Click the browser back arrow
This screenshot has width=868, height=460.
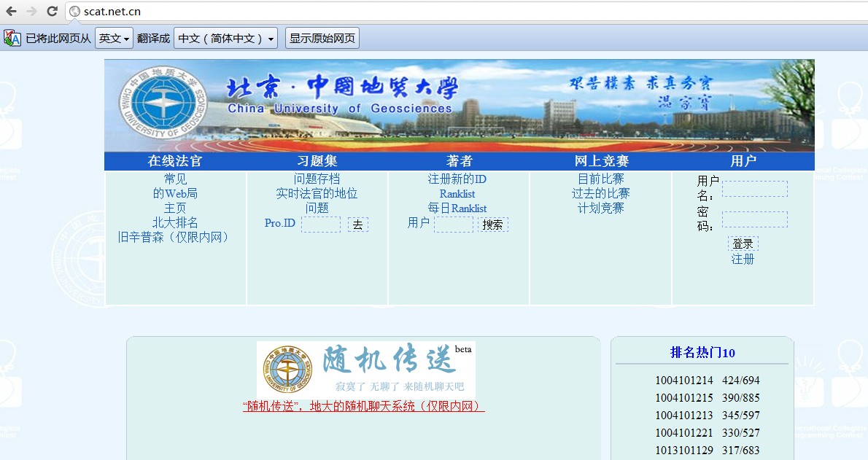tap(11, 11)
